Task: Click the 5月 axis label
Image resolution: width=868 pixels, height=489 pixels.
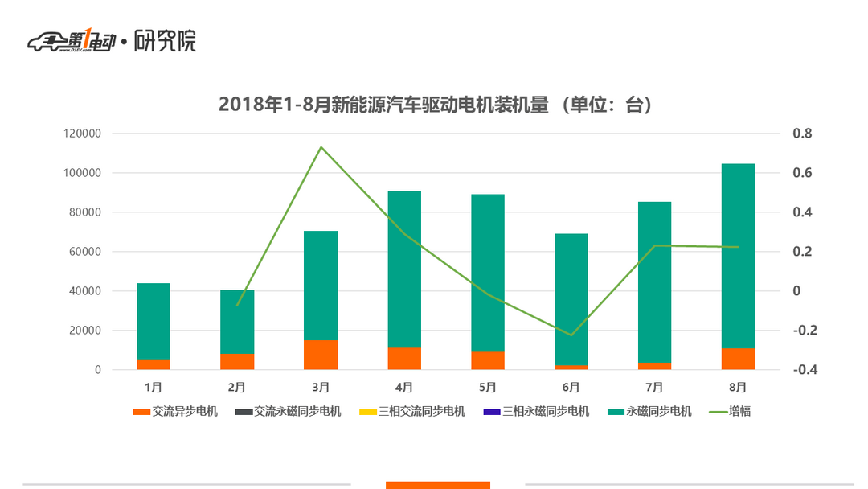Action: 488,387
